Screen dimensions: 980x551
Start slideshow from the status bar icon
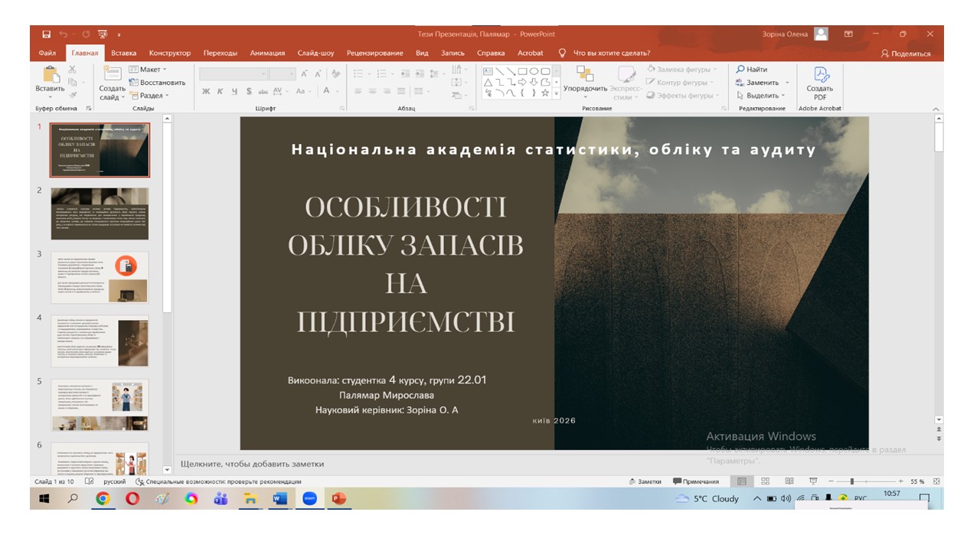813,481
